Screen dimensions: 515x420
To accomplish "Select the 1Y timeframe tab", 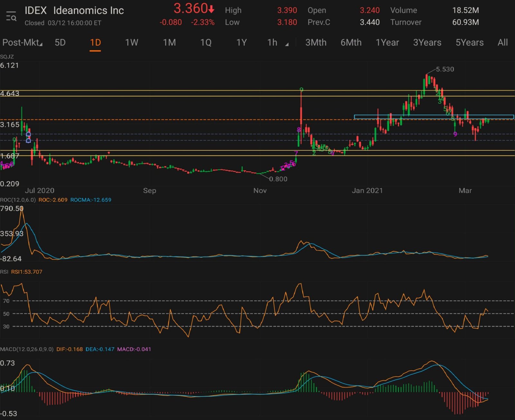I will (x=241, y=42).
